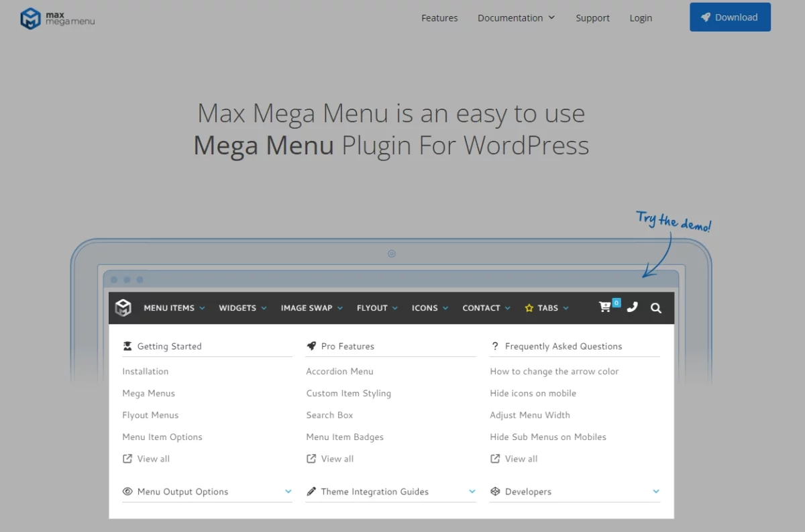This screenshot has width=805, height=532.
Task: Open the Tabs dropdown menu
Action: [x=547, y=308]
